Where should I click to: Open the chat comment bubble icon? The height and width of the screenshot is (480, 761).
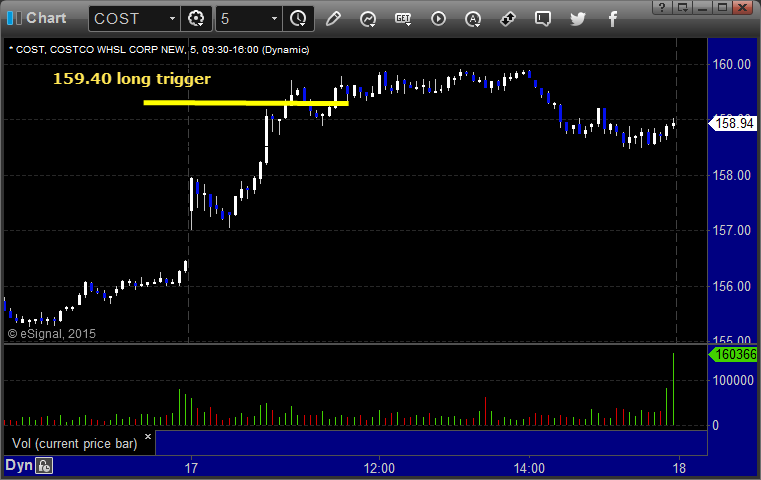pos(543,19)
